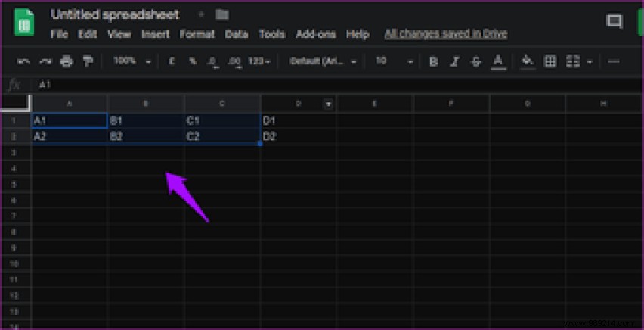Select cell containing A1

pyautogui.click(x=70, y=120)
